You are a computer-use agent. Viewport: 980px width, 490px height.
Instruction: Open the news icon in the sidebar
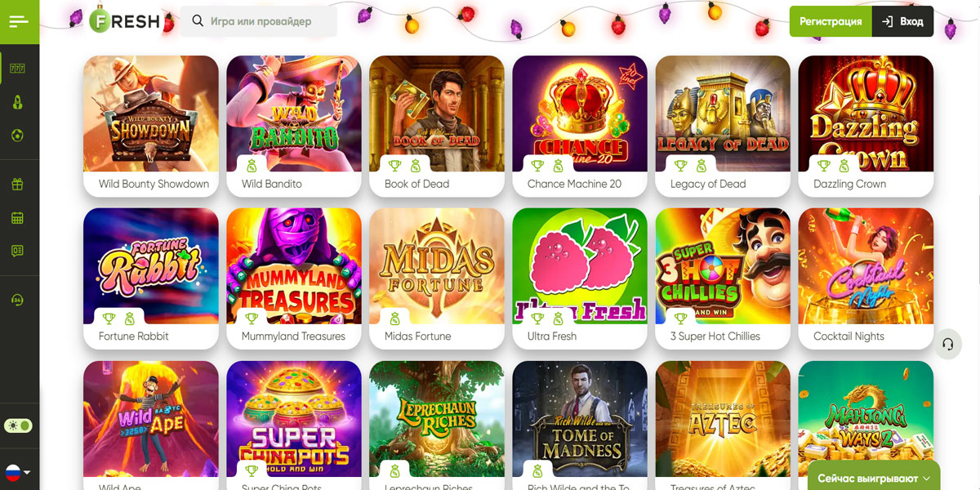coord(18,251)
